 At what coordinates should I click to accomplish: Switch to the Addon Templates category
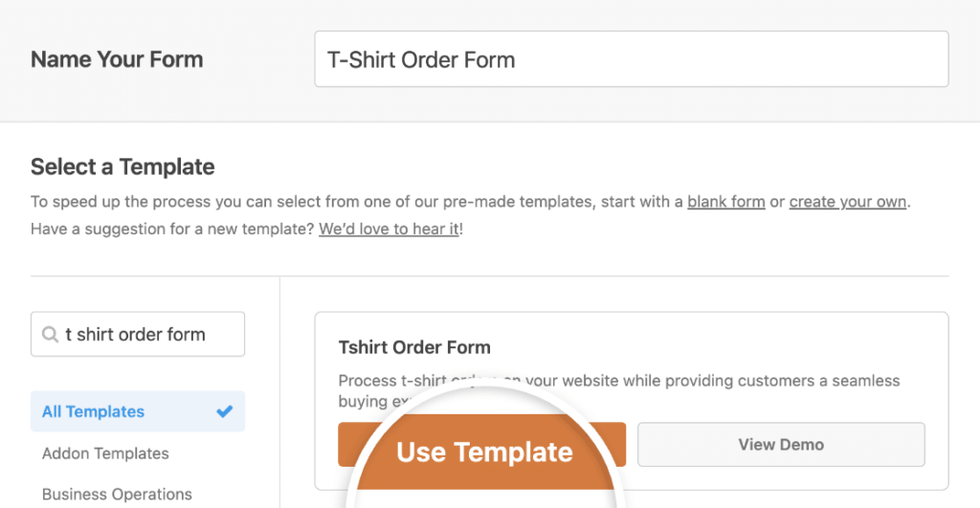105,453
